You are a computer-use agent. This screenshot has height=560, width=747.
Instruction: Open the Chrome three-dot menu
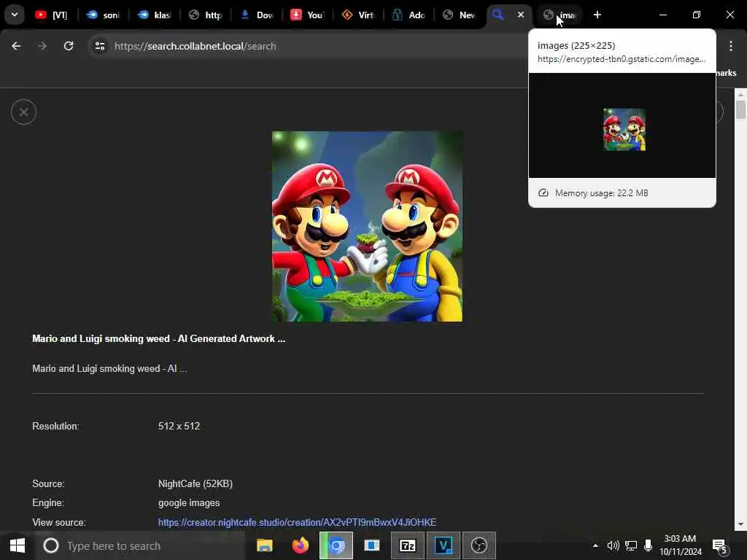click(x=731, y=46)
